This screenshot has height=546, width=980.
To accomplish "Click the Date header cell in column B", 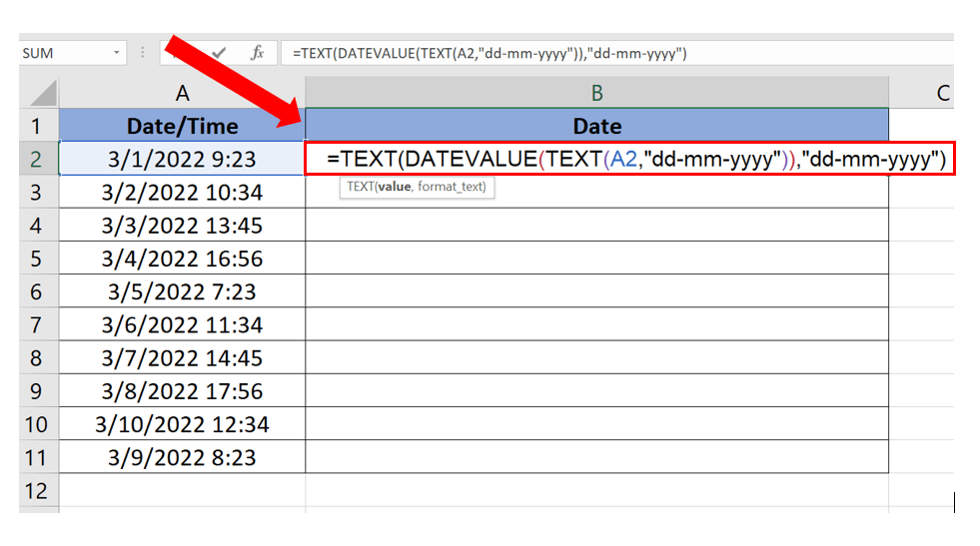I will [x=596, y=126].
